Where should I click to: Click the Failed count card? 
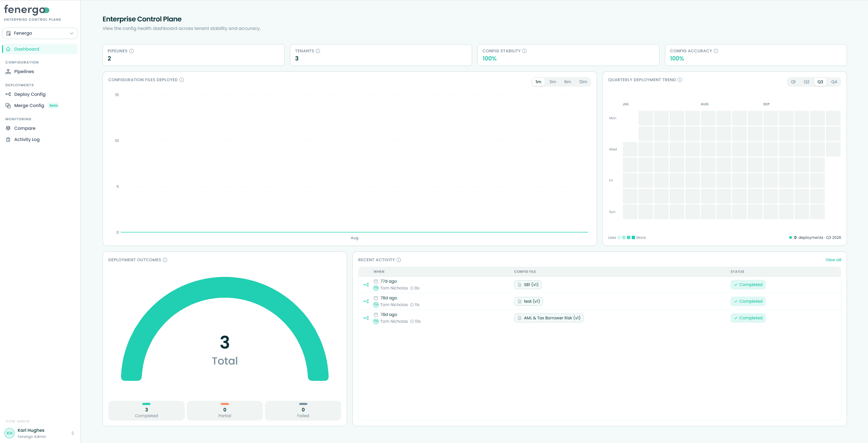point(303,411)
